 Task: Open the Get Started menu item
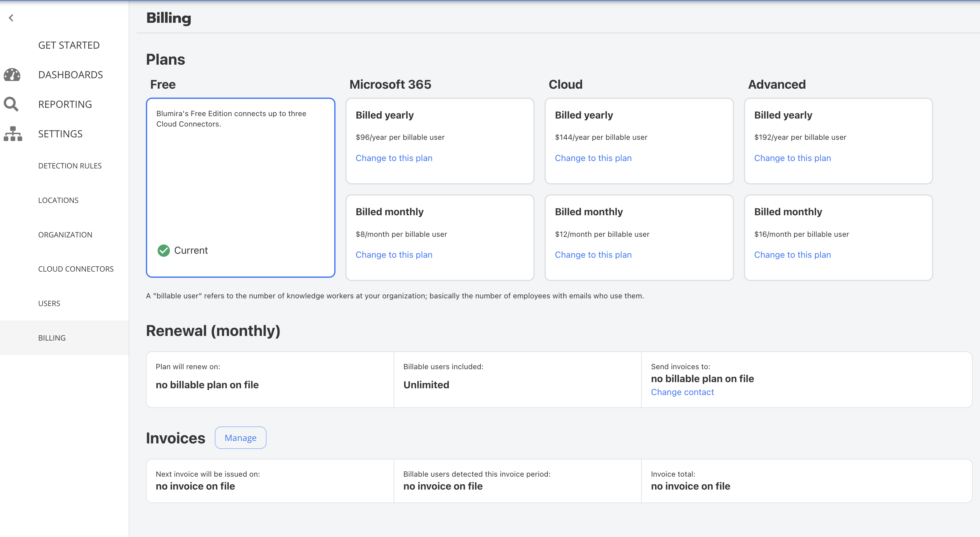coord(69,45)
